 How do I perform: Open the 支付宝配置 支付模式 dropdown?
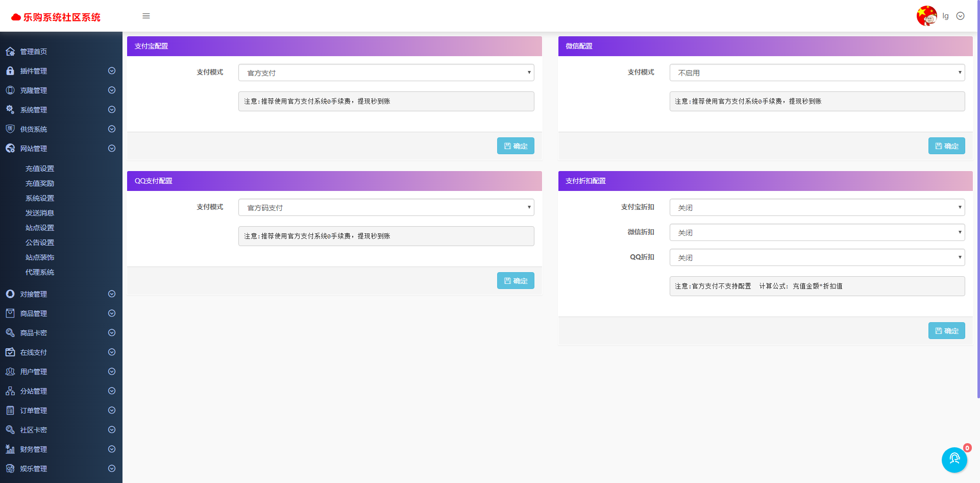(x=386, y=73)
